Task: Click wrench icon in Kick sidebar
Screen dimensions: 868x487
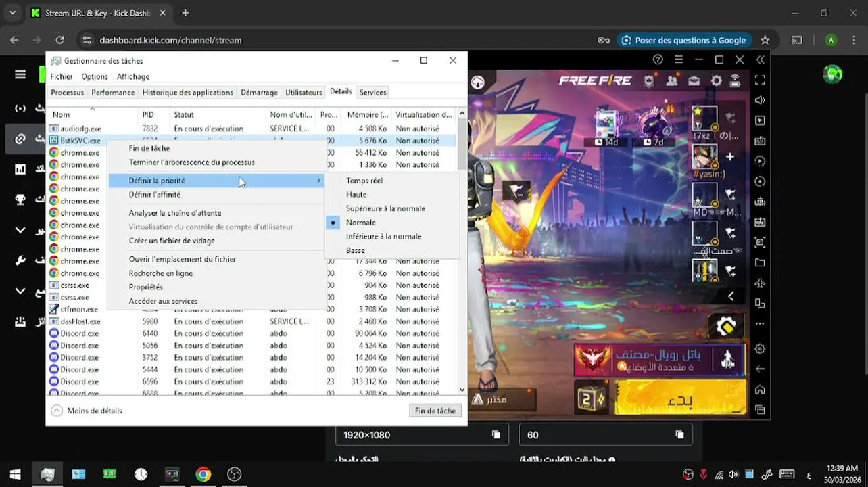Action: (20, 260)
